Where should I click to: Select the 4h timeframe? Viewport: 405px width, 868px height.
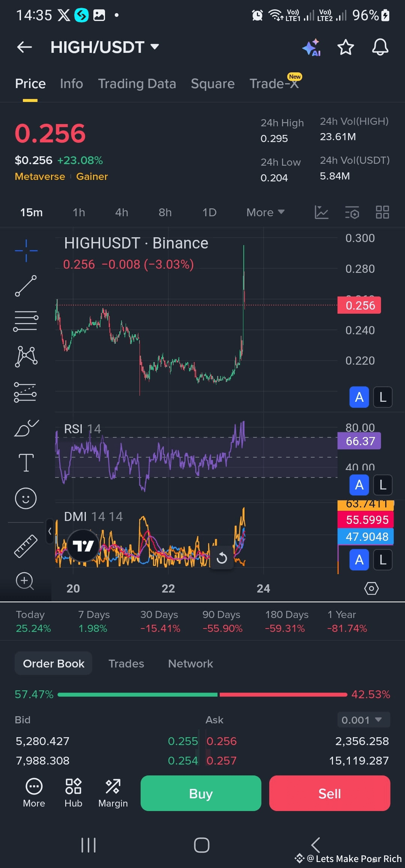[121, 213]
